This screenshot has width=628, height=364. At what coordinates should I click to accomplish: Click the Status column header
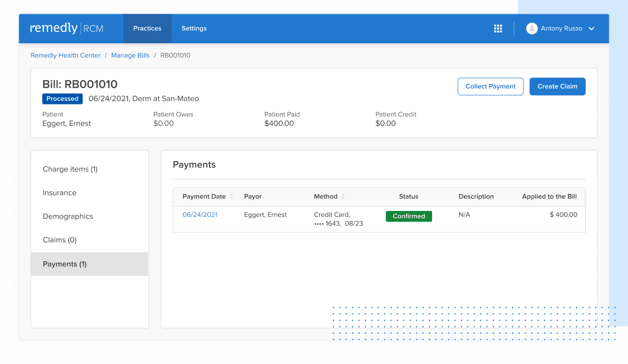tap(409, 196)
